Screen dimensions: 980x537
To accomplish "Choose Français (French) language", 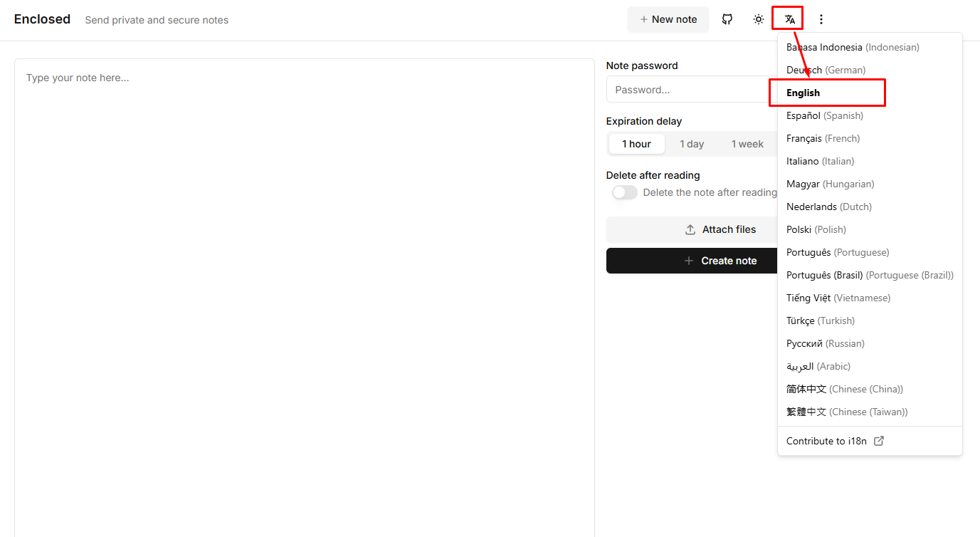I will [870, 138].
